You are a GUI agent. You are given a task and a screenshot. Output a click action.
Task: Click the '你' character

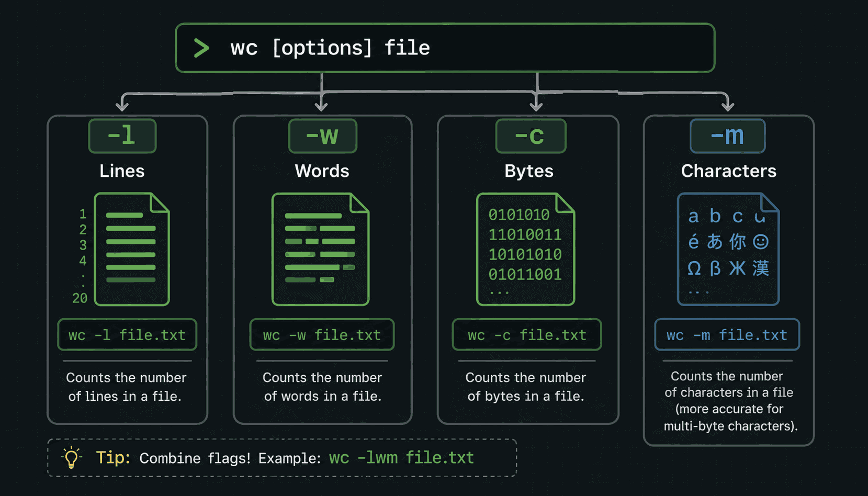[x=737, y=242]
